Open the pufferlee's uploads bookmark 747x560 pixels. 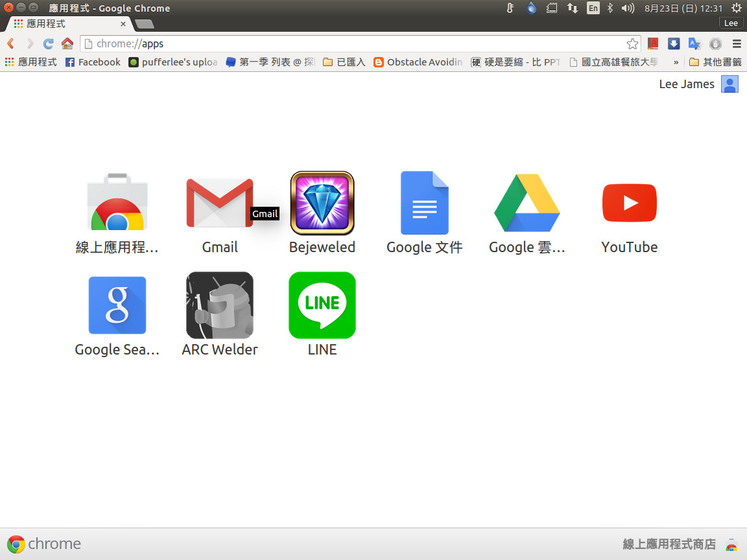[173, 62]
